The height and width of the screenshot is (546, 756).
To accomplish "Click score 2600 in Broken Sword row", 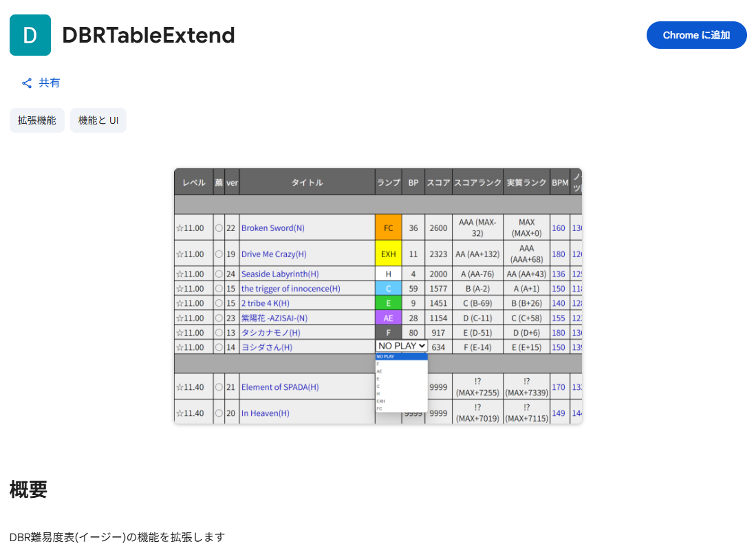I will pos(438,228).
